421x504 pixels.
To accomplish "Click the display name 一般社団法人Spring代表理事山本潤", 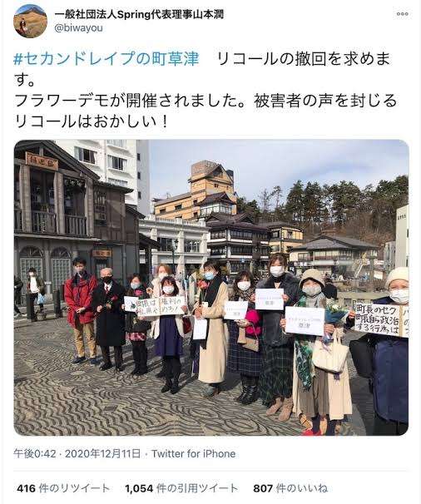I will [139, 14].
